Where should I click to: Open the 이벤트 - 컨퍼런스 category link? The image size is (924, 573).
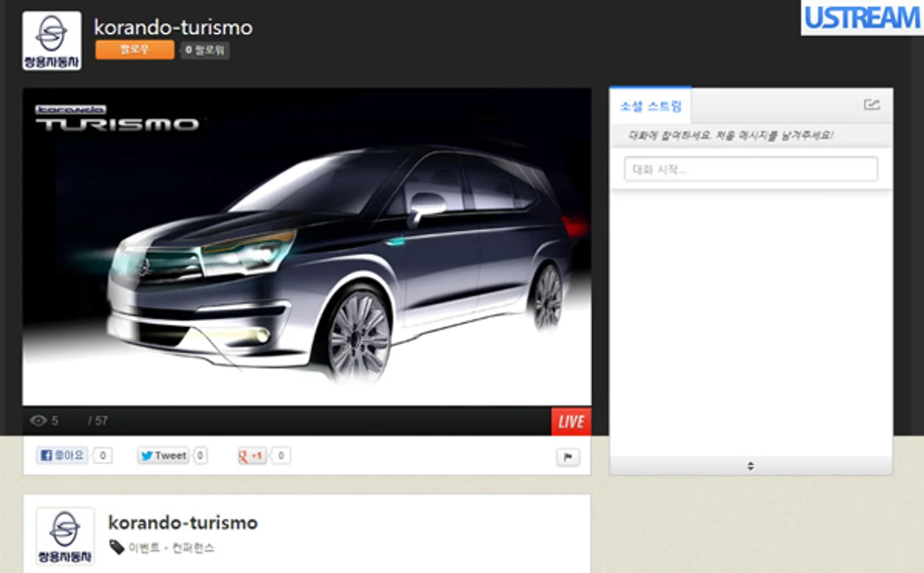pyautogui.click(x=171, y=548)
